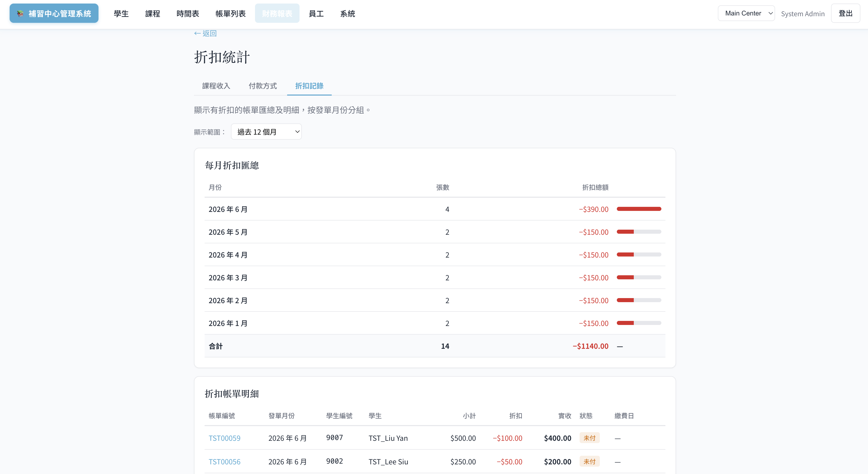Open the 時間表 menu
Viewport: 868px width, 474px height.
pos(188,13)
